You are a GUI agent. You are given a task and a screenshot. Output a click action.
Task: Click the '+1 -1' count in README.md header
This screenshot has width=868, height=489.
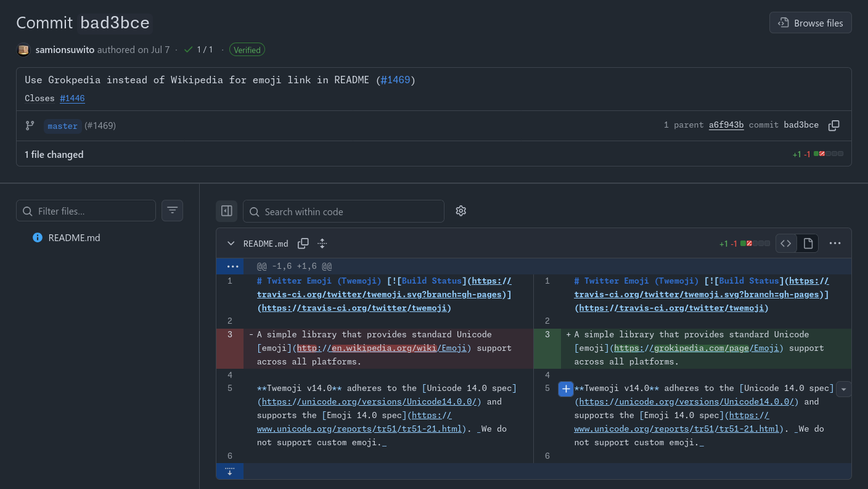pyautogui.click(x=728, y=244)
